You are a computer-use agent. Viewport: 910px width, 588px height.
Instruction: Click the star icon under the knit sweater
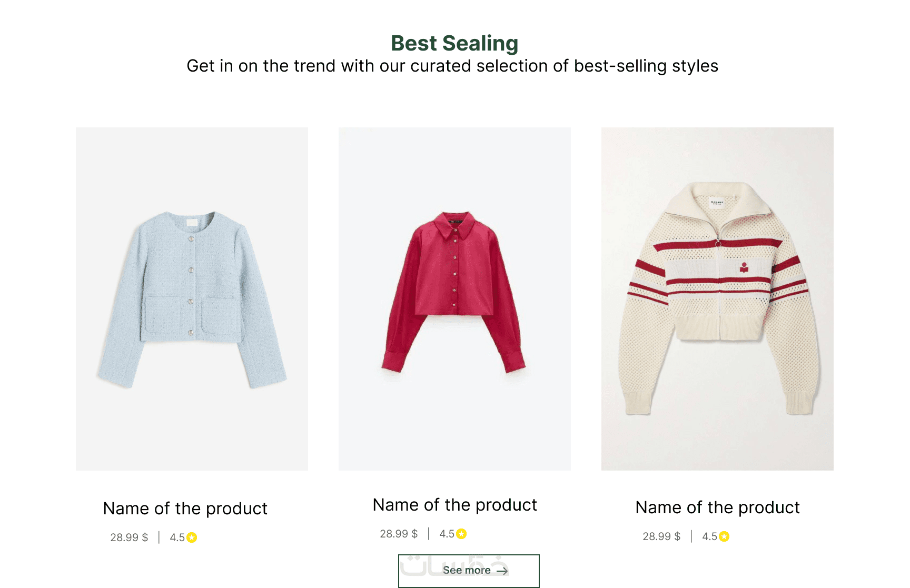click(x=724, y=536)
